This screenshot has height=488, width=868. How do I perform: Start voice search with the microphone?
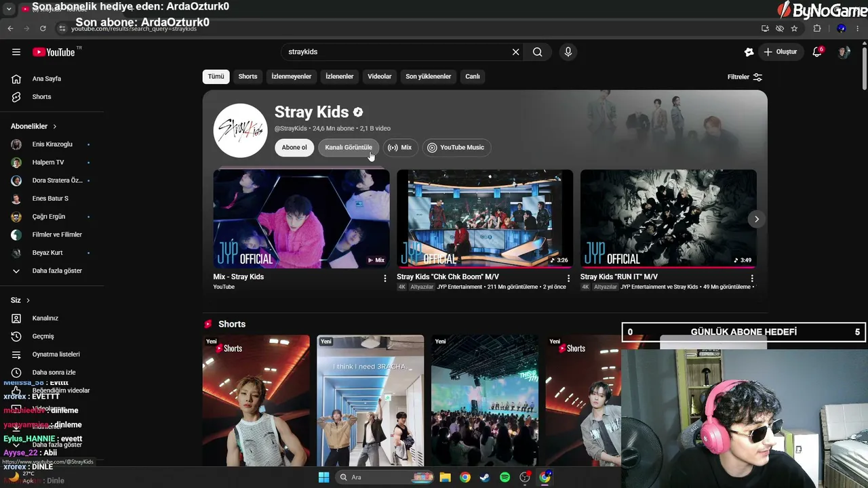(x=568, y=52)
